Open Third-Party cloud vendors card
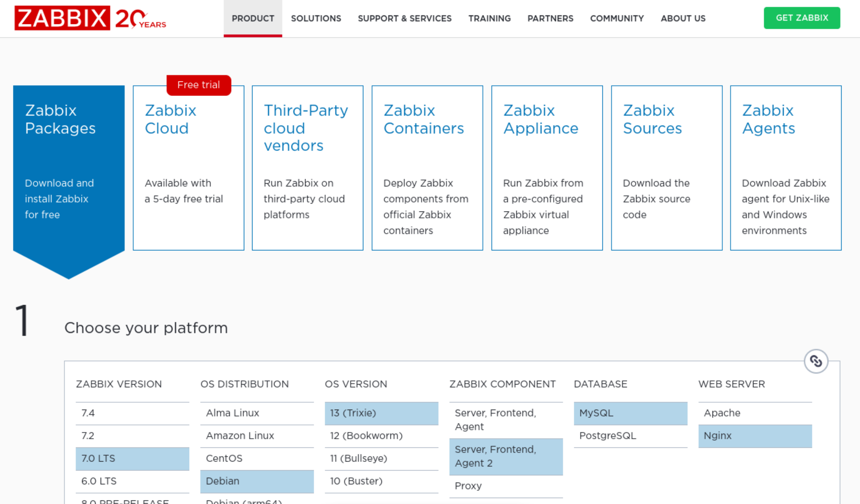The image size is (860, 504). click(308, 168)
